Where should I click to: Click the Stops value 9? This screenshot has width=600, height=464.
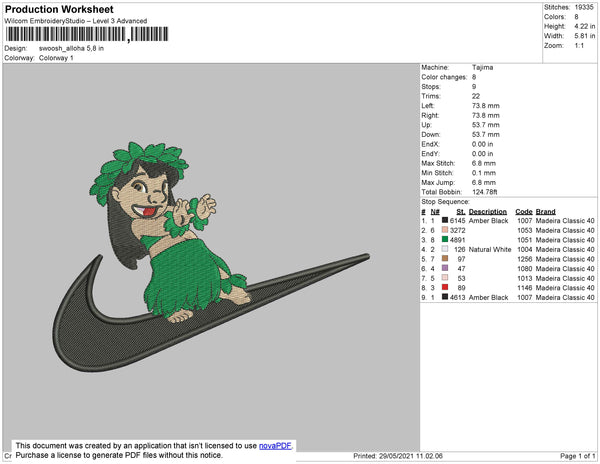pos(474,87)
